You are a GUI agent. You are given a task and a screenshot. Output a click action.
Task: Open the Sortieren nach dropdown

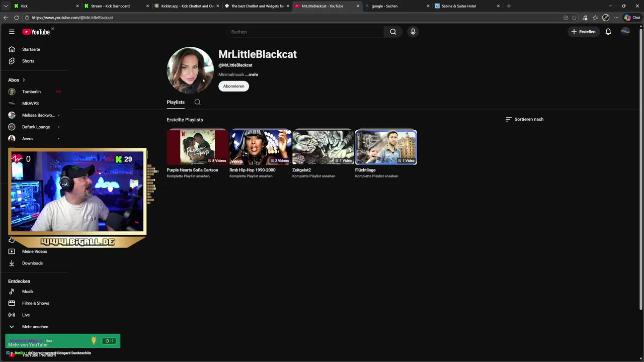[x=524, y=119]
